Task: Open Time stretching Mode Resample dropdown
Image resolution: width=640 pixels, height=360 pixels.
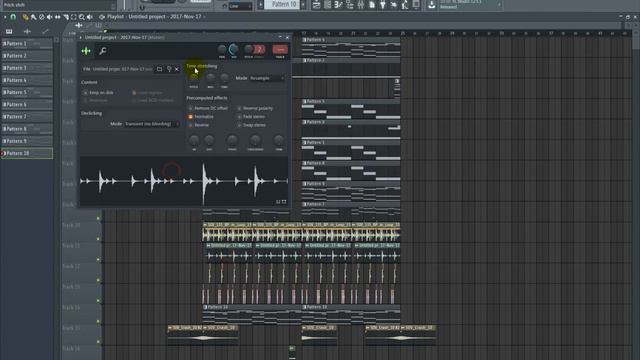Action: (x=267, y=78)
